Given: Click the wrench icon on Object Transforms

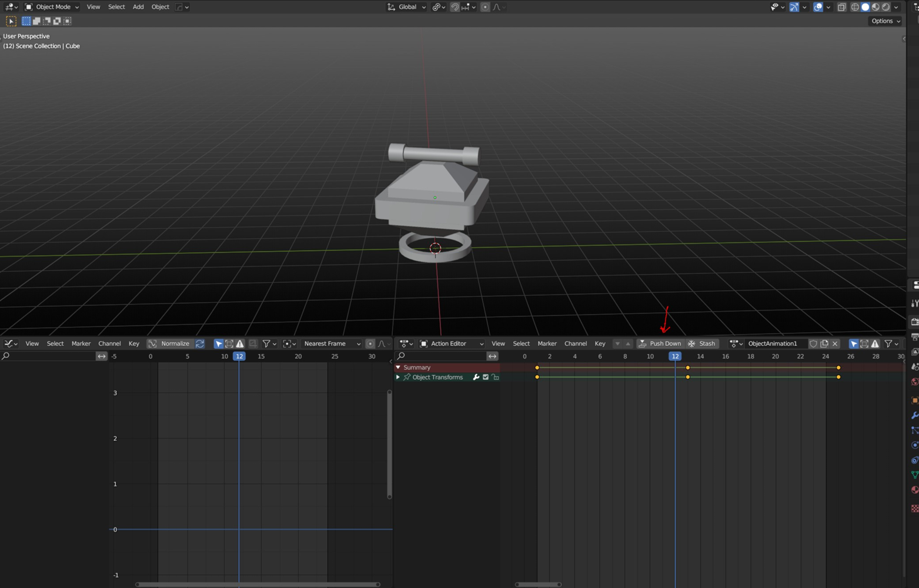Looking at the screenshot, I should (476, 377).
